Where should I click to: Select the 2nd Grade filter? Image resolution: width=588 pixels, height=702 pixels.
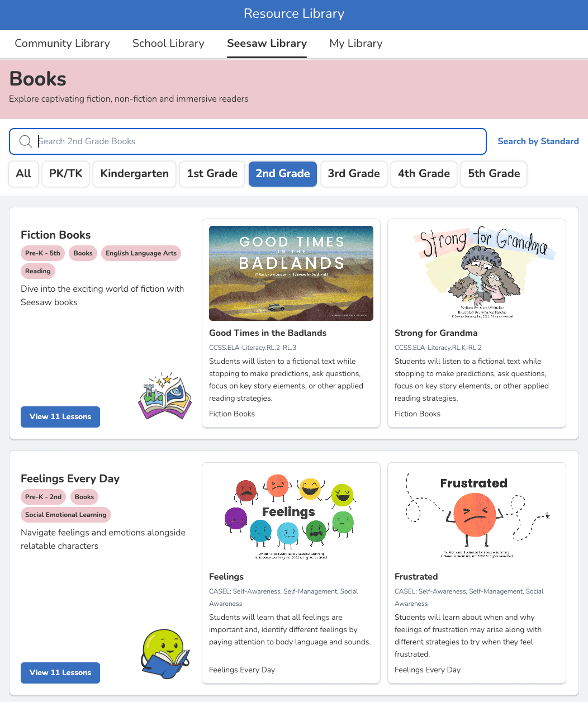click(282, 174)
